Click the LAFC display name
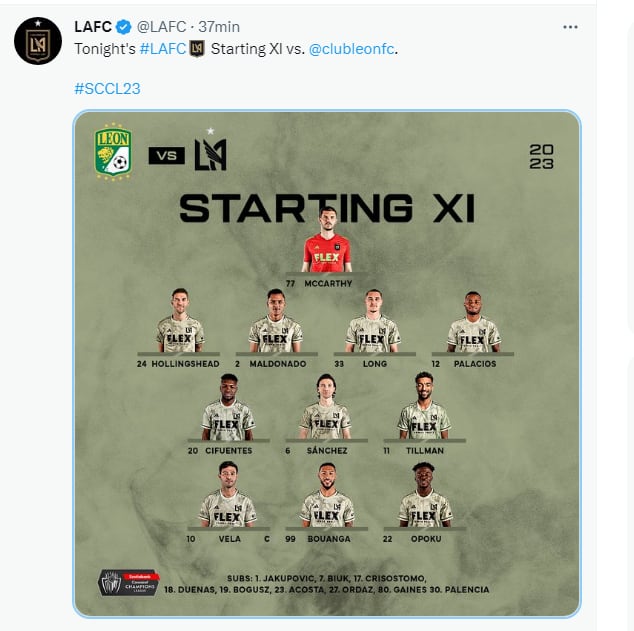This screenshot has width=634, height=631. click(93, 27)
